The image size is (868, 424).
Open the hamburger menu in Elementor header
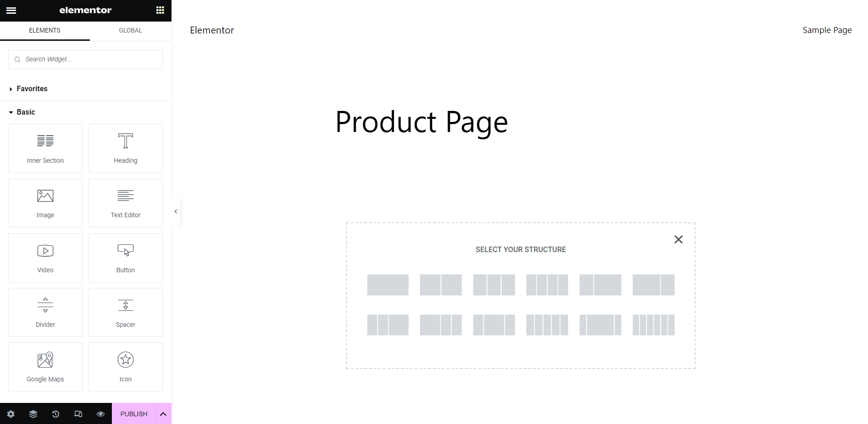click(11, 10)
